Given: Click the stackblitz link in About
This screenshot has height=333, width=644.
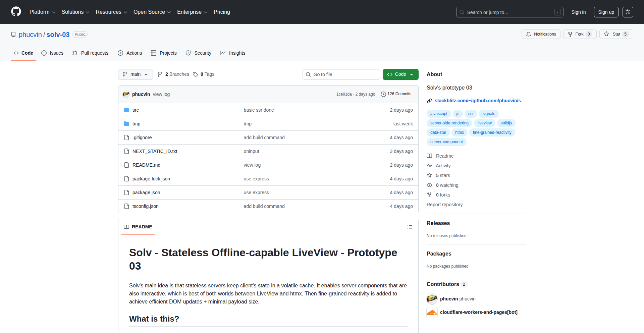Looking at the screenshot, I should point(480,101).
